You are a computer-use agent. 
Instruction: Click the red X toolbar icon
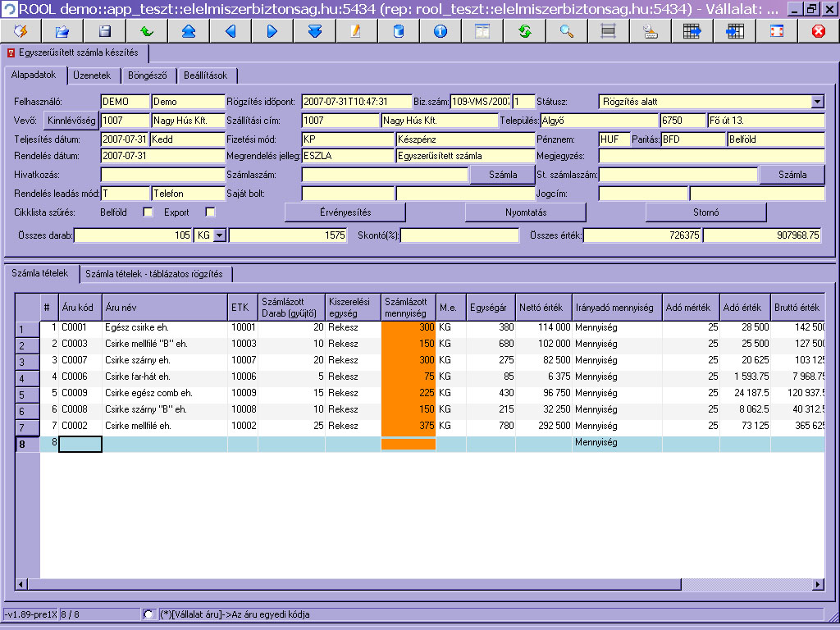[x=818, y=31]
